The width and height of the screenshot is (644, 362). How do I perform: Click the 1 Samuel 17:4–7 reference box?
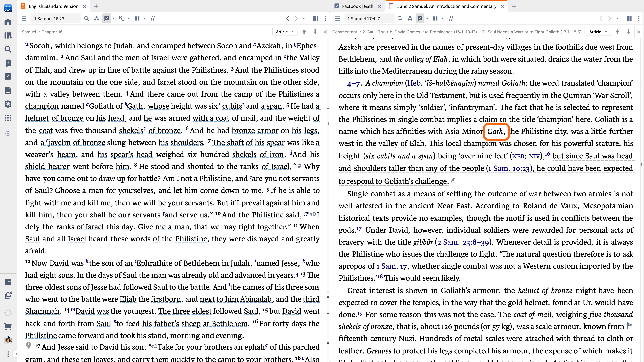[x=369, y=19]
